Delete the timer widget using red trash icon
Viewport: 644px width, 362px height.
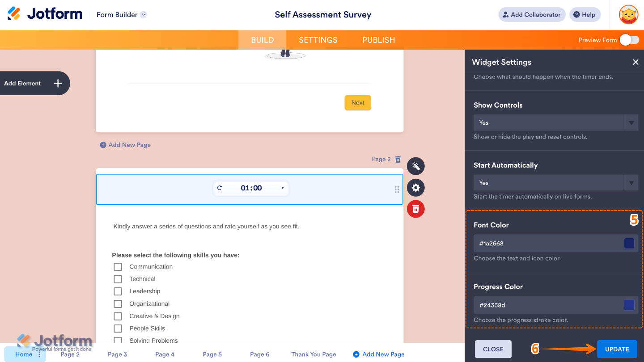415,209
